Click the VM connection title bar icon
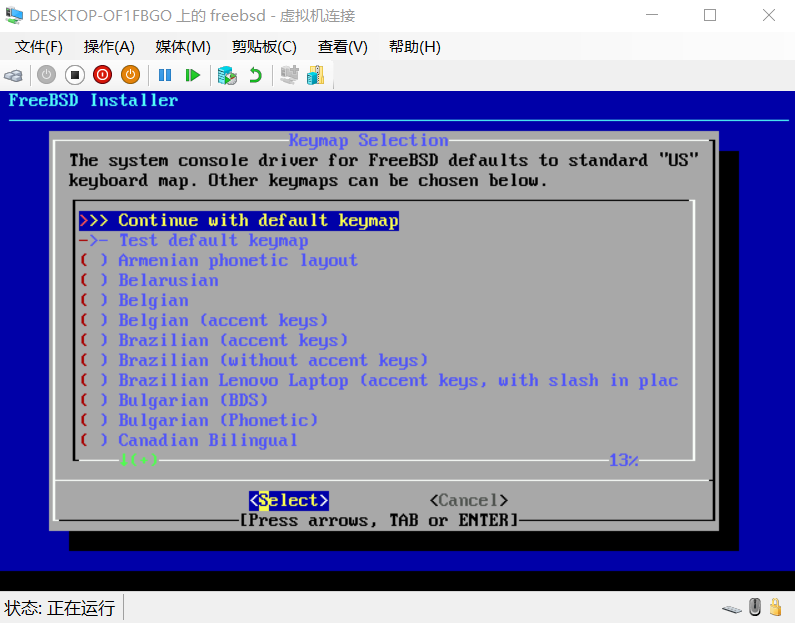 point(14,15)
